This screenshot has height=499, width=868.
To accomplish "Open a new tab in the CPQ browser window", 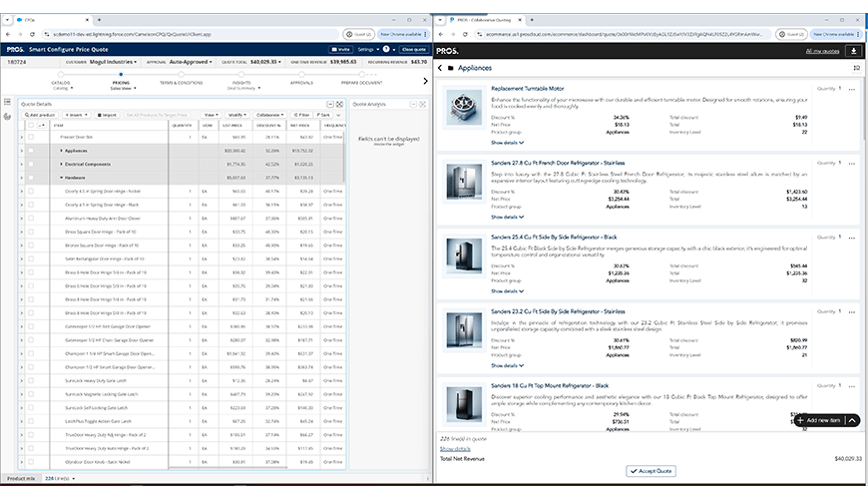I will [x=99, y=20].
